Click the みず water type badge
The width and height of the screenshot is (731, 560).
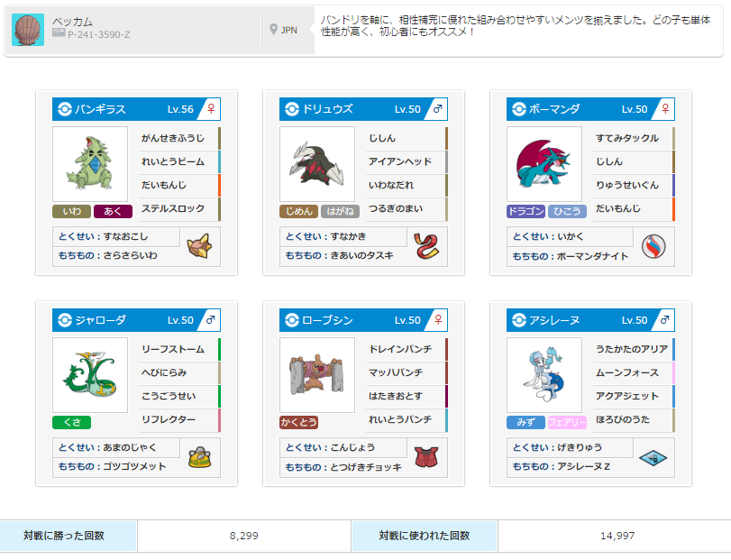click(x=525, y=422)
